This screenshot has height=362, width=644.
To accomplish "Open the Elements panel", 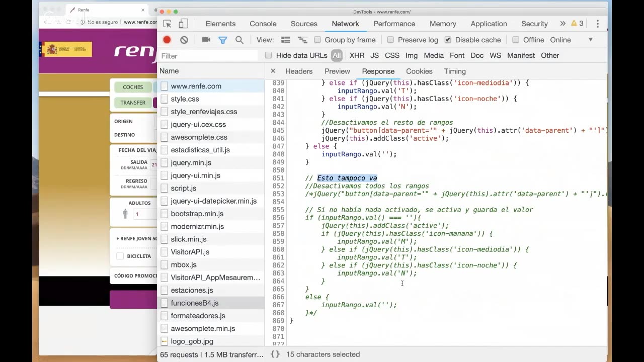I will (x=220, y=24).
